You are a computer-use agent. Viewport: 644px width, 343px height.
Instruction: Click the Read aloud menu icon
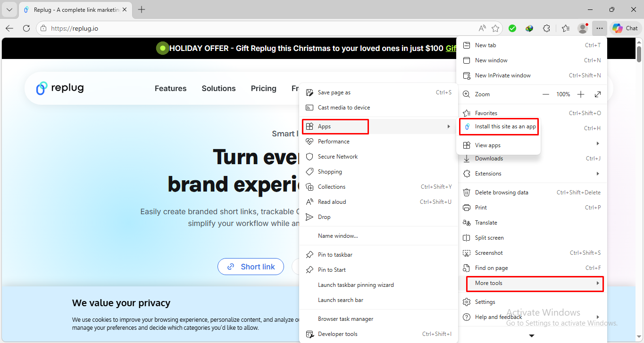pyautogui.click(x=310, y=201)
